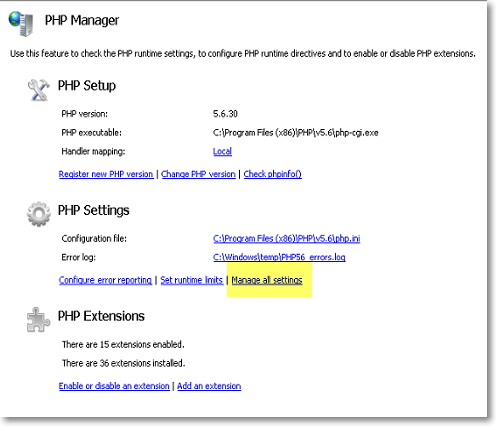496x426 pixels.
Task: Open the Local handler mapping link
Action: pyautogui.click(x=222, y=151)
